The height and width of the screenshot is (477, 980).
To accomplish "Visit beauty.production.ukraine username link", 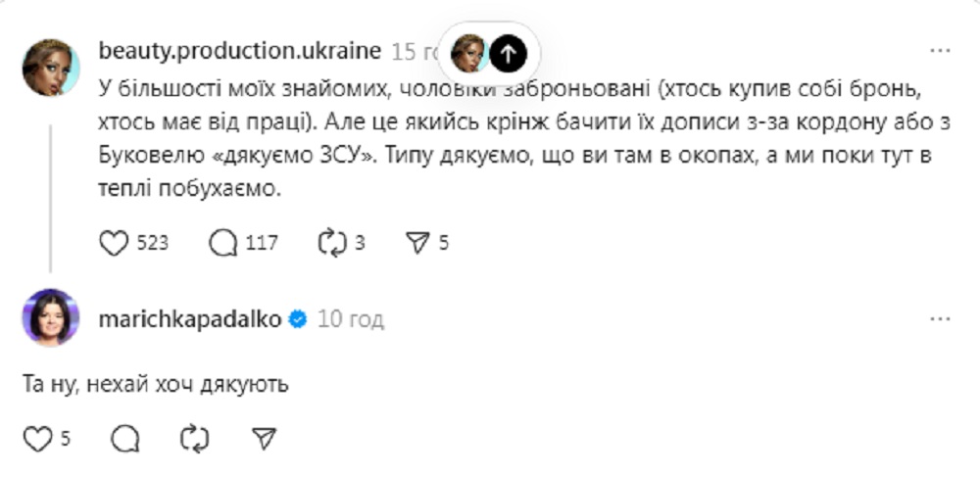I will [x=239, y=51].
